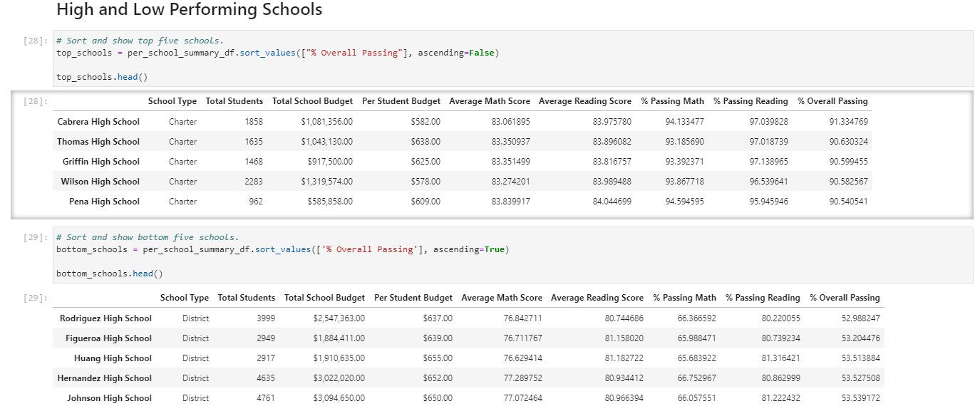Viewport: 980px width, 416px height.
Task: Click % Overall Passing header in bottom table
Action: coord(845,298)
